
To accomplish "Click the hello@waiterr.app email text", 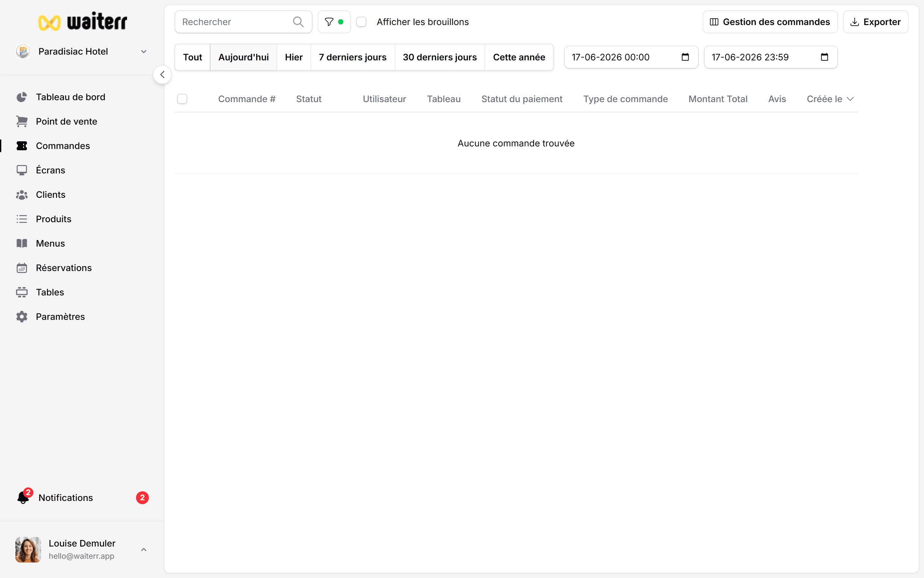I will coord(81,556).
